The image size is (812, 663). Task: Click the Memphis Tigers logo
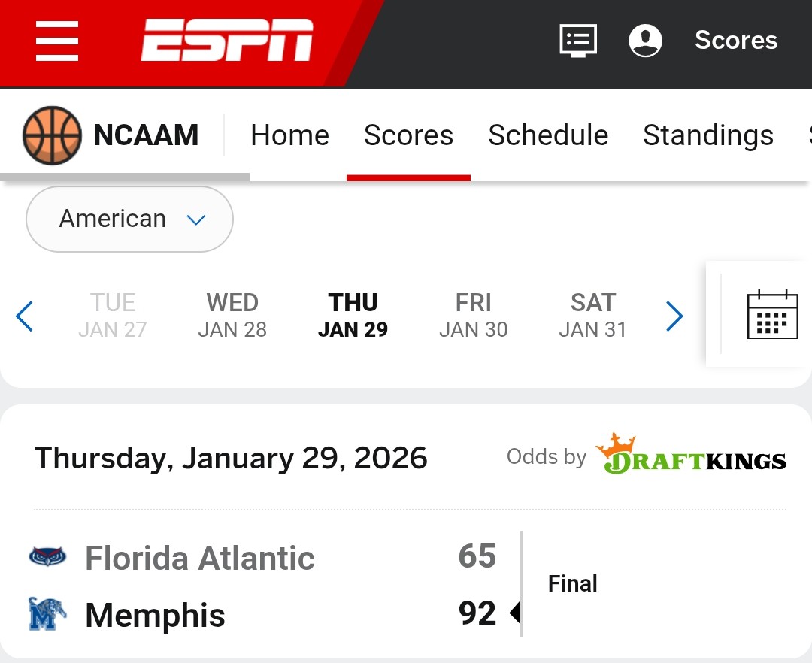pyautogui.click(x=48, y=614)
